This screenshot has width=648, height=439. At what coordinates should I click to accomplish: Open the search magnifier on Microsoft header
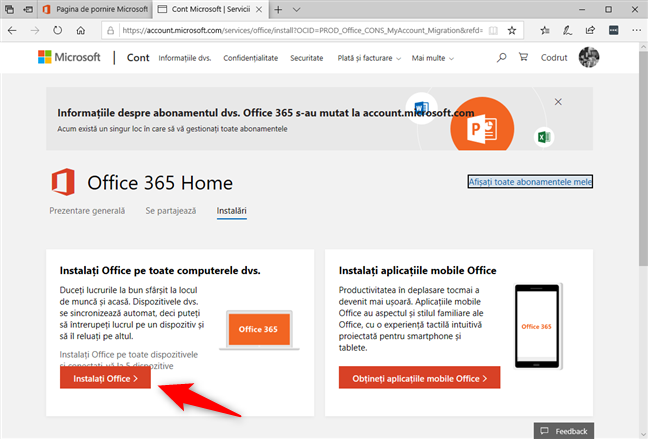pos(501,57)
